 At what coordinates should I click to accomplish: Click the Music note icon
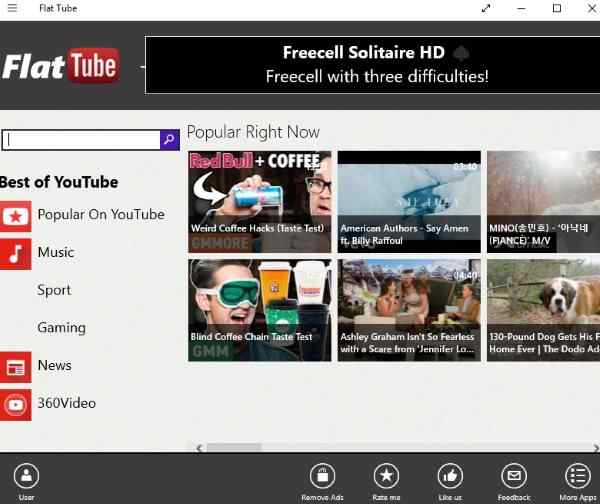15,254
